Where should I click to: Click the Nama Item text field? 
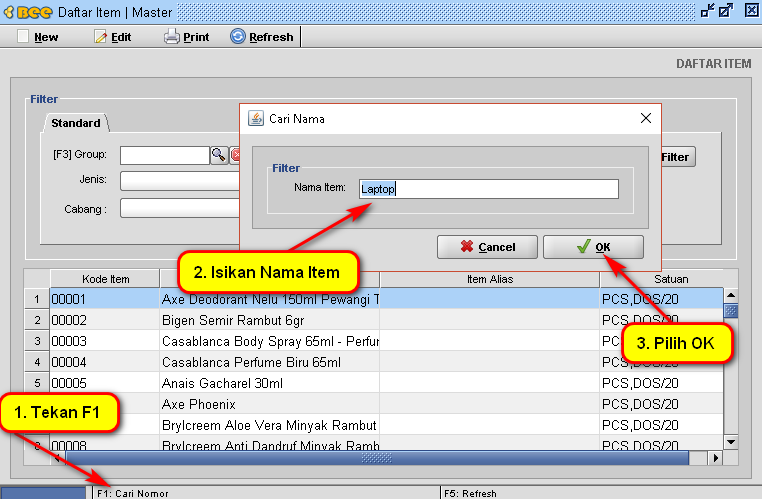(x=487, y=189)
